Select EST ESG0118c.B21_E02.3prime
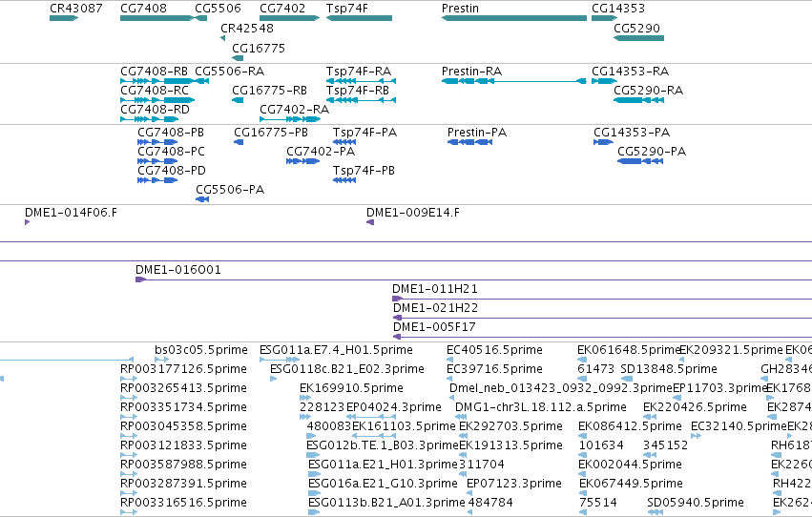The width and height of the screenshot is (812, 517). pos(274,379)
